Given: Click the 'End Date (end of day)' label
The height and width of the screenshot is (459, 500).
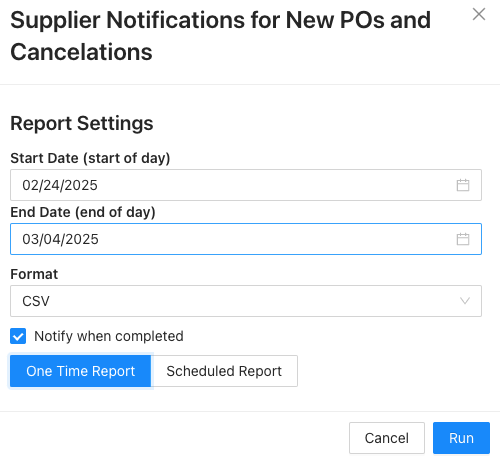Looking at the screenshot, I should pos(83,212).
